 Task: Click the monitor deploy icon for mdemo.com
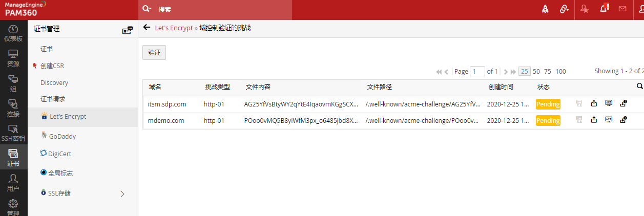point(609,120)
